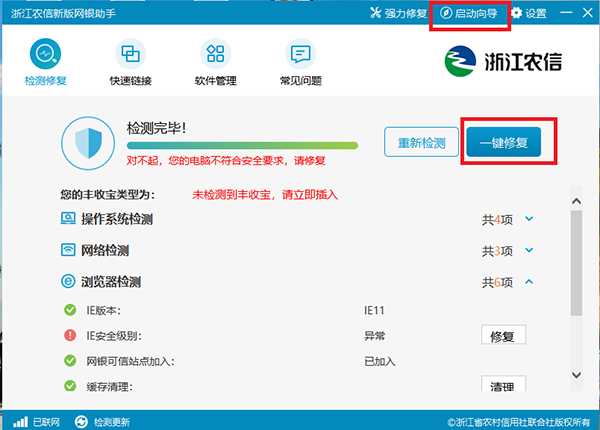The width and height of the screenshot is (600, 430).
Task: Click 修复 button for IE安全级别
Action: click(x=503, y=335)
